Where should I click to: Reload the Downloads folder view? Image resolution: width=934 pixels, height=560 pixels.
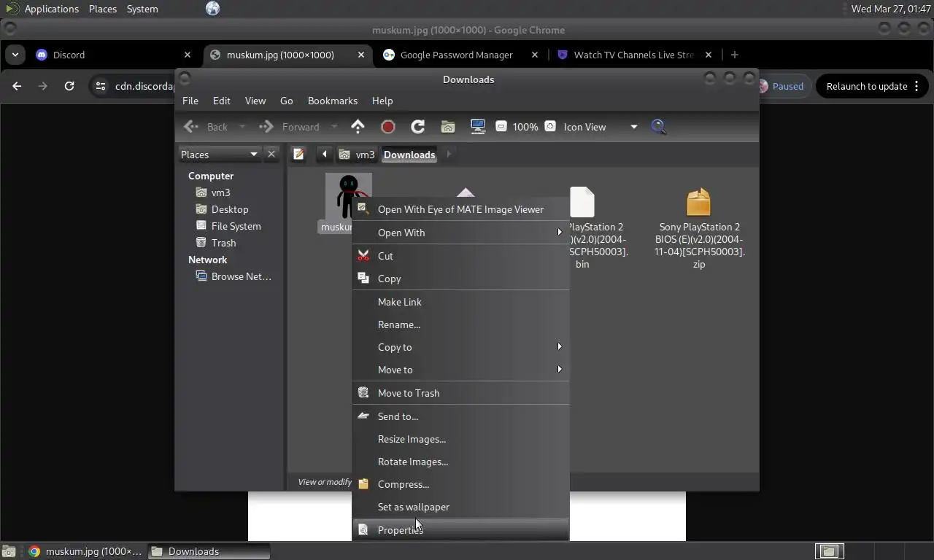418,127
